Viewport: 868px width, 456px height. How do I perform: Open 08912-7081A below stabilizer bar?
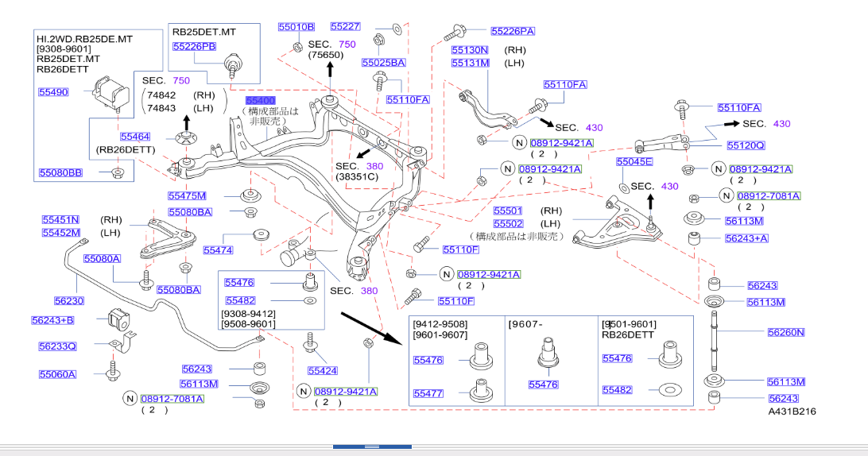click(172, 399)
